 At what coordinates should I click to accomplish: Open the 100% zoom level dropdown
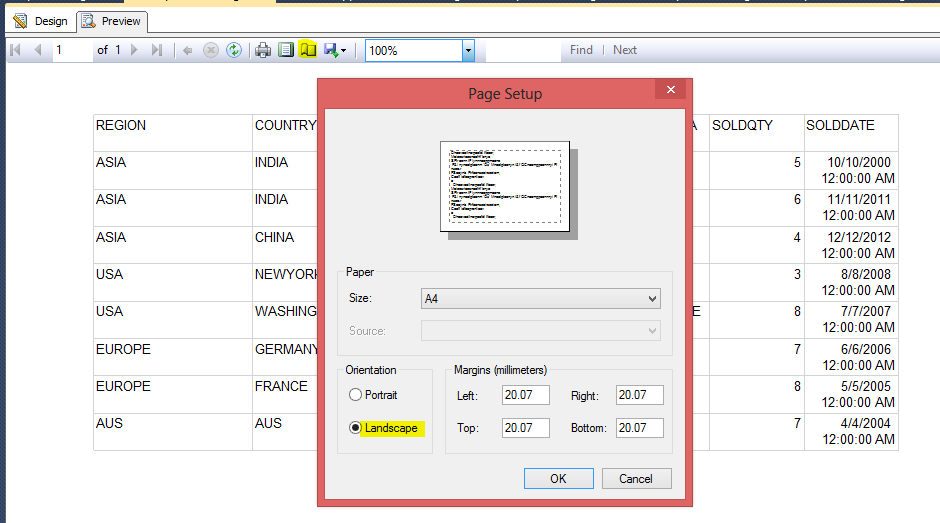tap(468, 51)
